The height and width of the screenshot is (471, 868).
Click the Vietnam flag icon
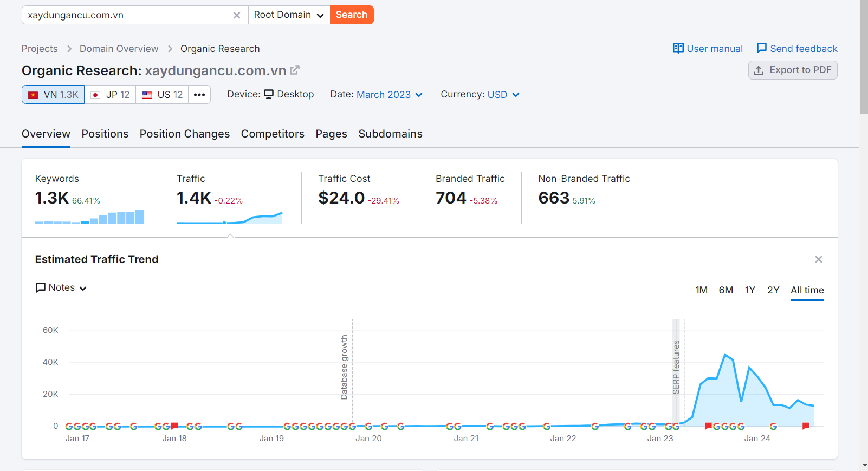[x=33, y=95]
